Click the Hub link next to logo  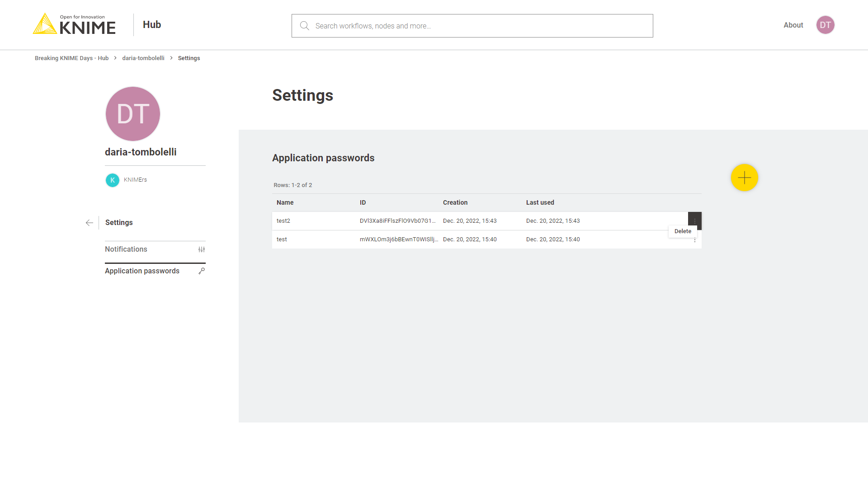152,25
